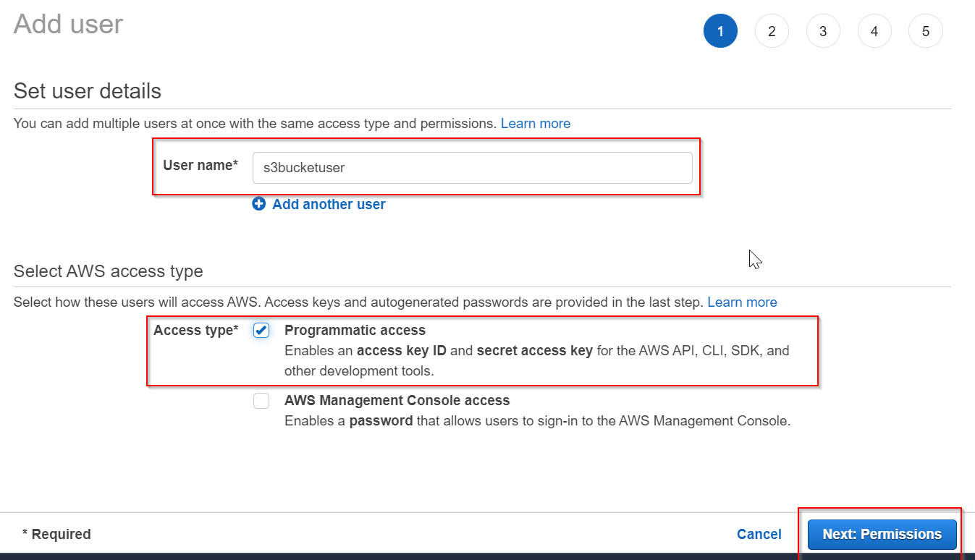975x560 pixels.
Task: Click the Required footnote label
Action: (56, 534)
